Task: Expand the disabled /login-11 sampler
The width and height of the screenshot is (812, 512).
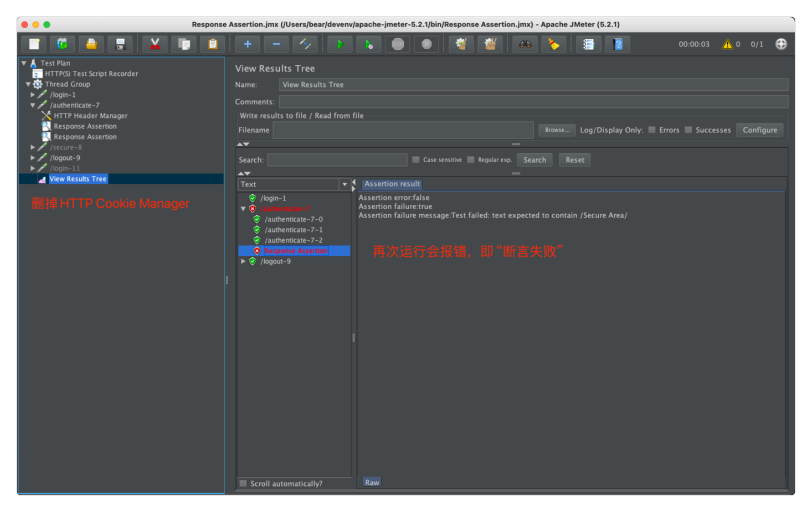Action: pyautogui.click(x=33, y=168)
